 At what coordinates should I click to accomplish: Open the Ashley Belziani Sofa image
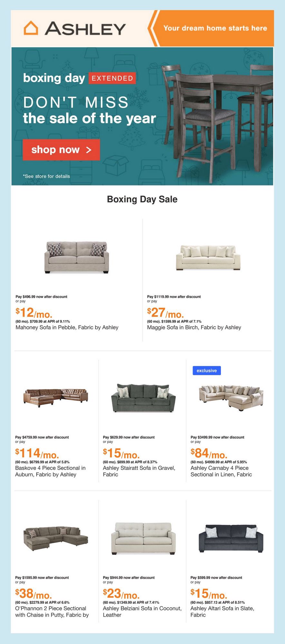[143, 539]
